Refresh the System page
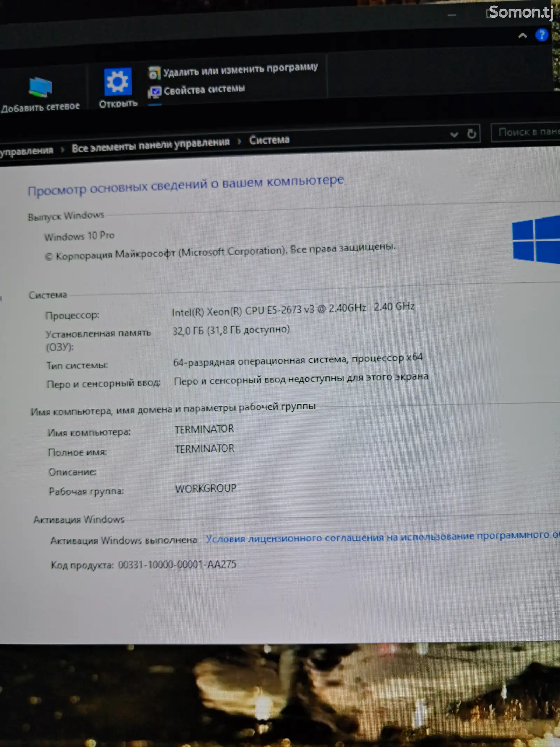 [x=471, y=133]
